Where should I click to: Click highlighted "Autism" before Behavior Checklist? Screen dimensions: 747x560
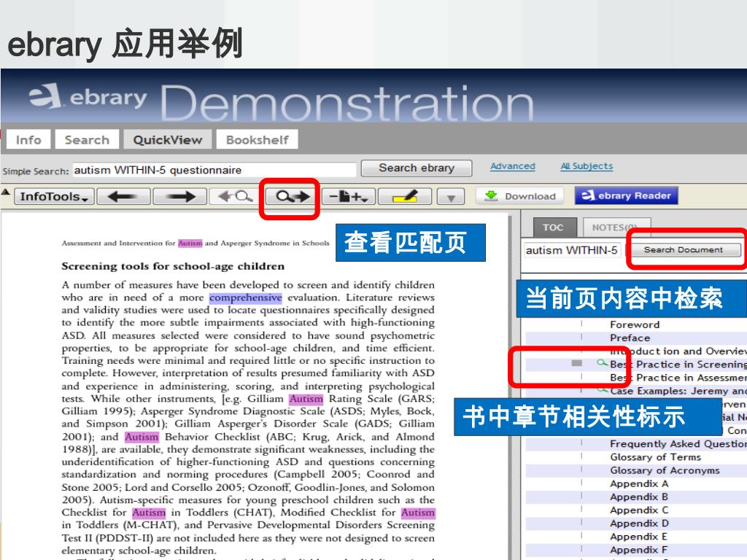142,437
